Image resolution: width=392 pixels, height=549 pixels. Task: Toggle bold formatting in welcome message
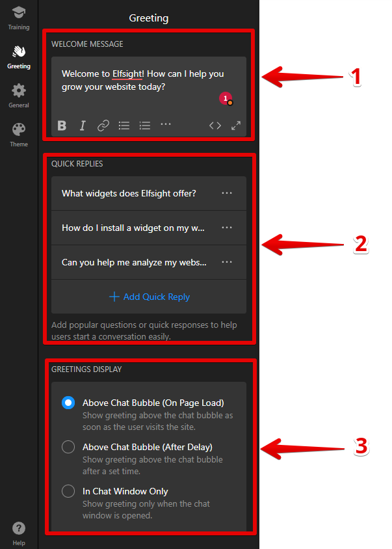click(x=62, y=126)
